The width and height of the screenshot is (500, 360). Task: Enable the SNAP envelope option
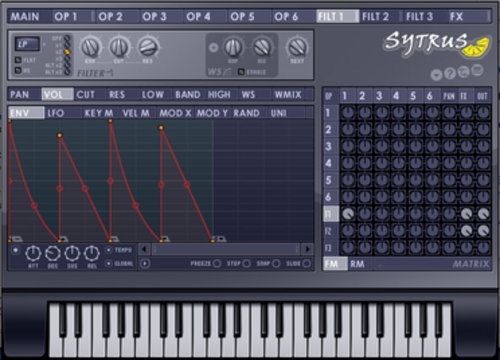[276, 264]
